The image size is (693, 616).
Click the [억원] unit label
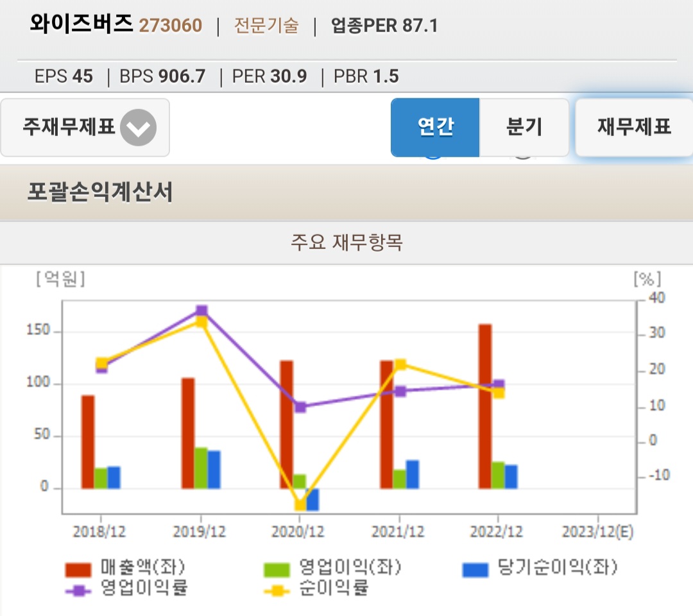click(x=60, y=279)
